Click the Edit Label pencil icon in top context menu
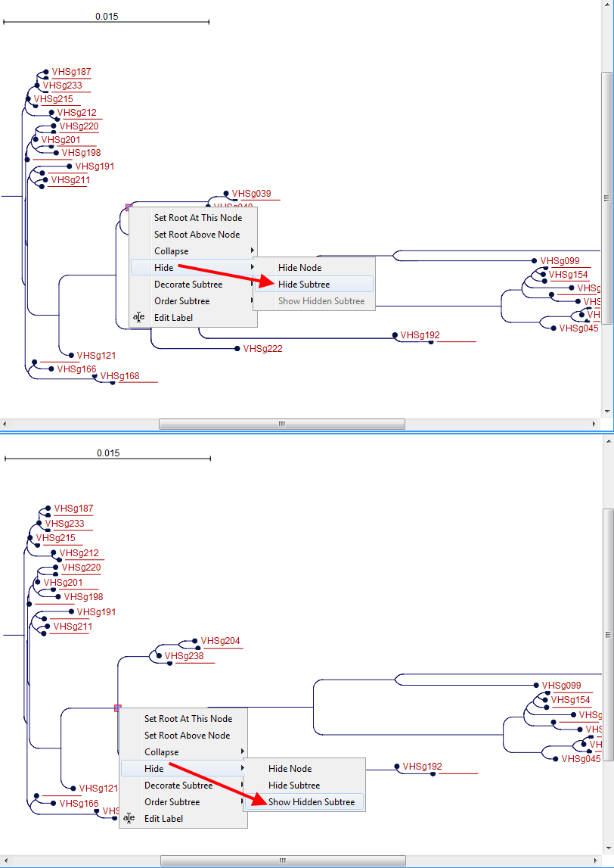 139,317
